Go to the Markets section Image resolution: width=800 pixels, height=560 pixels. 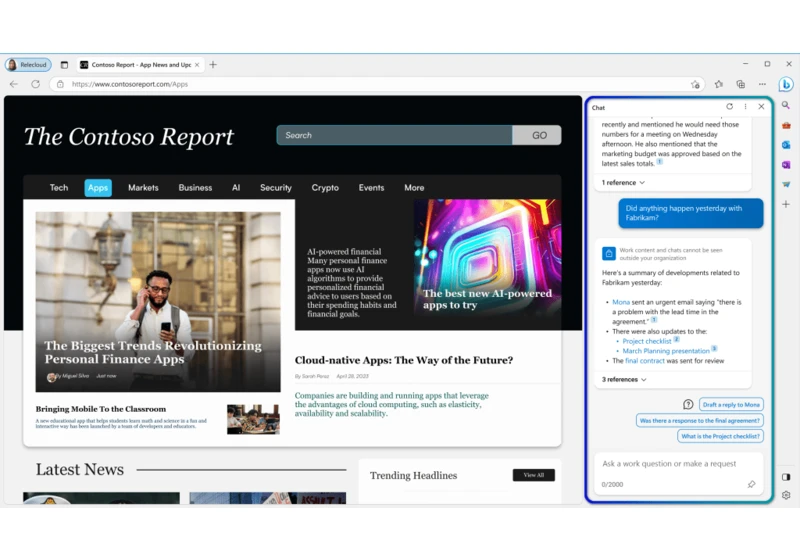pyautogui.click(x=143, y=188)
